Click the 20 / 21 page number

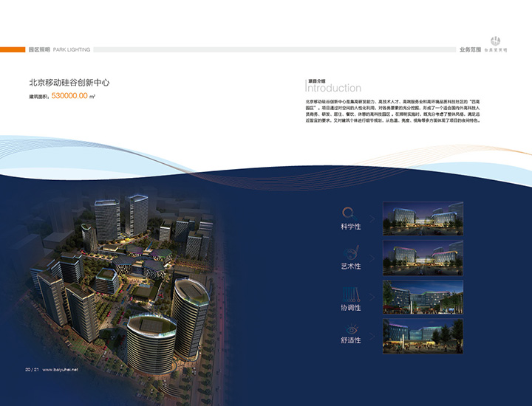(x=32, y=369)
